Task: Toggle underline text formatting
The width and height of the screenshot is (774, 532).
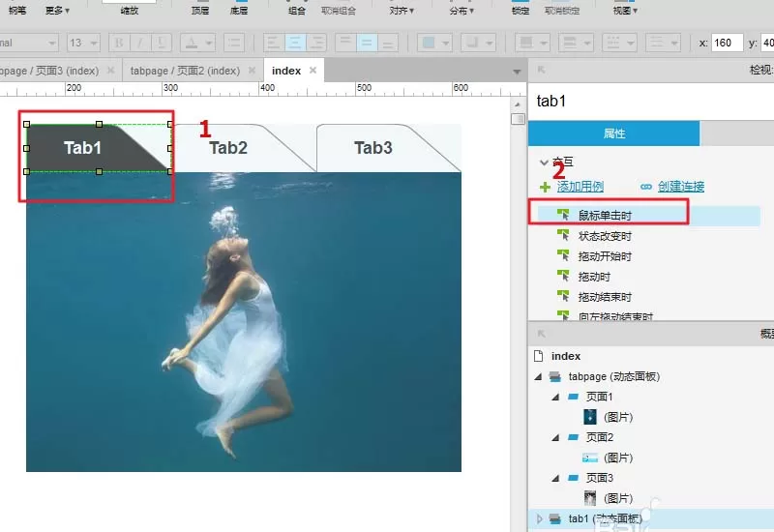Action: [161, 43]
